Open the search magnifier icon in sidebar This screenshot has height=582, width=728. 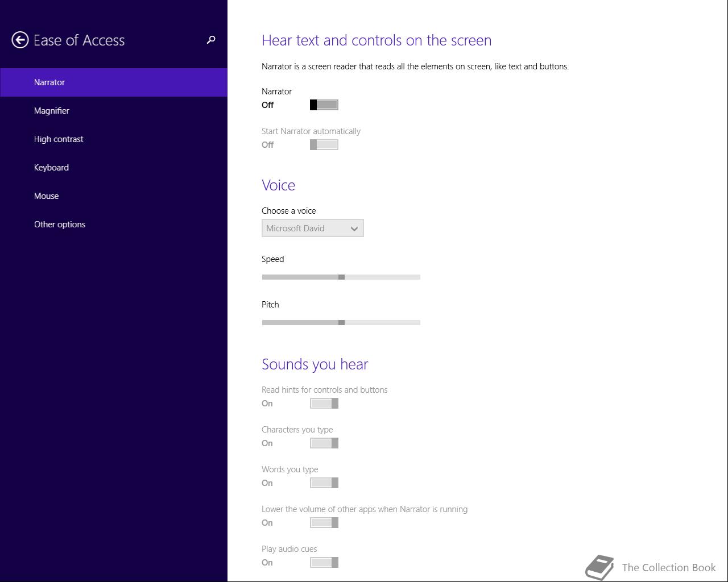coord(211,40)
